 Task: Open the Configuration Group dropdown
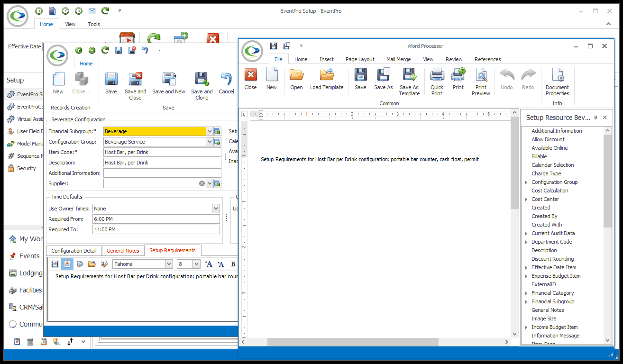pos(210,142)
